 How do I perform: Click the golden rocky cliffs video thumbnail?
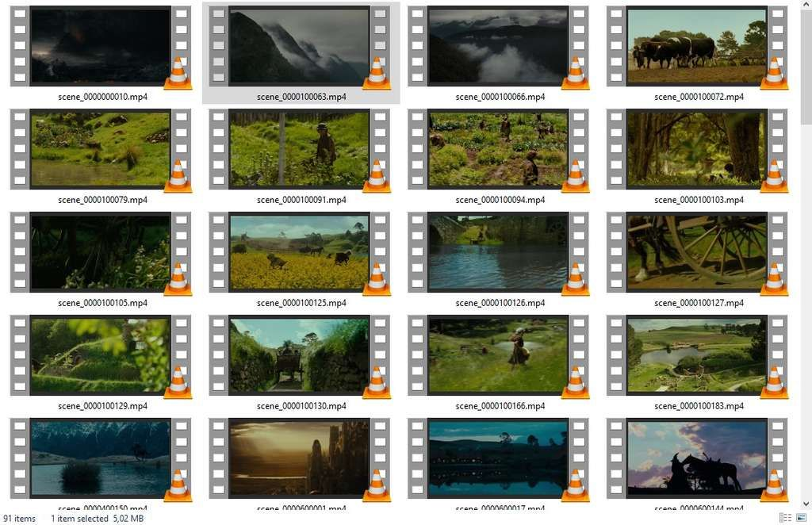tap(299, 458)
